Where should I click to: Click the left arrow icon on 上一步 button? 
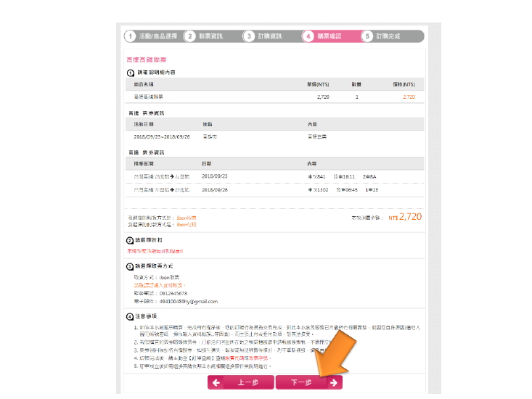[216, 382]
